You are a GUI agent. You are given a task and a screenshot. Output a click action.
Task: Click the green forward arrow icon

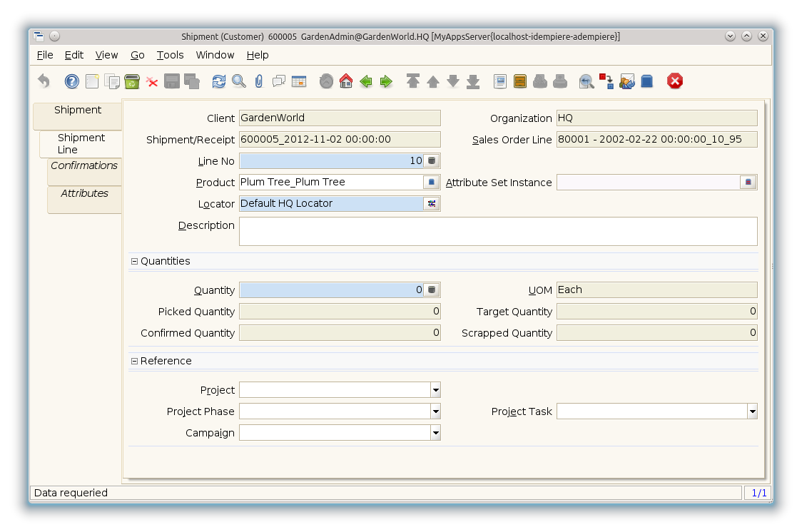(386, 81)
